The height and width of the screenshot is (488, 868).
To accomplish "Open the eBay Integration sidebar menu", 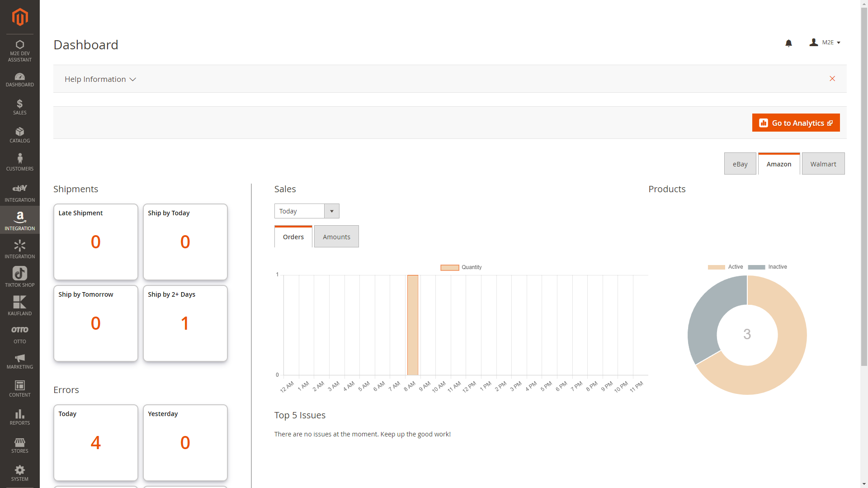I will pyautogui.click(x=20, y=192).
